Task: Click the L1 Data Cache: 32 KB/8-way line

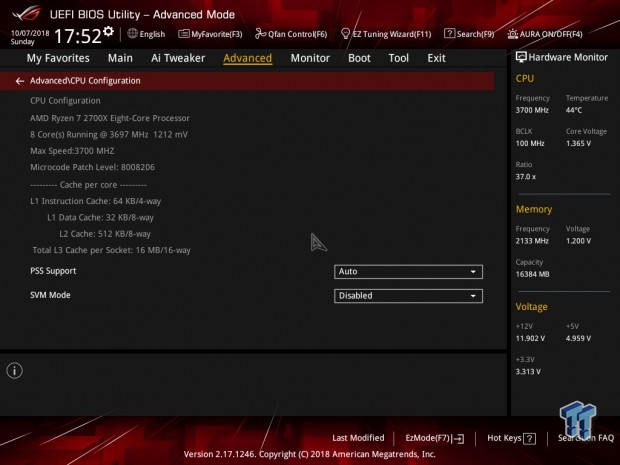Action: click(100, 217)
